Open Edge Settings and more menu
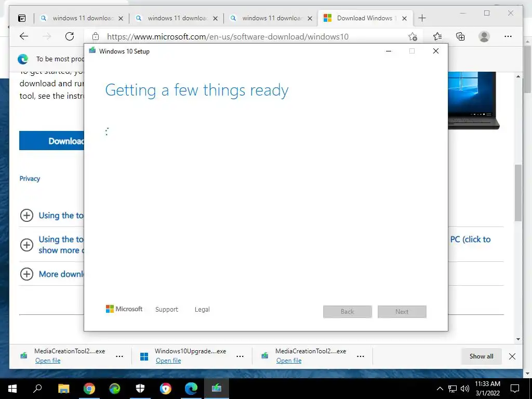 tap(508, 36)
